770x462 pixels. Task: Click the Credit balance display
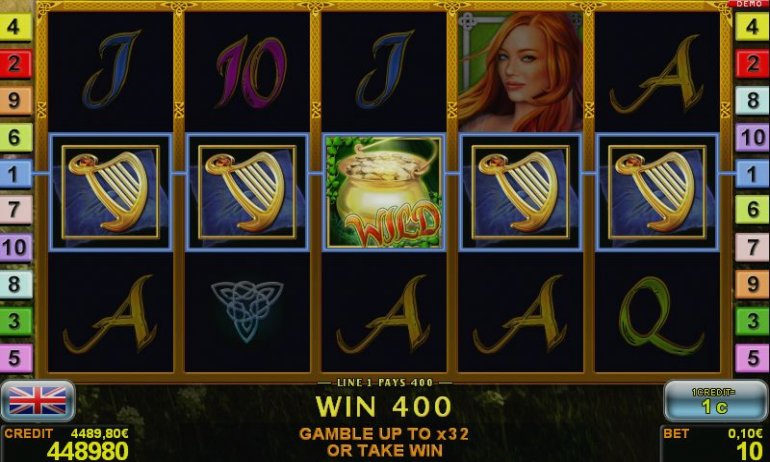65,444
